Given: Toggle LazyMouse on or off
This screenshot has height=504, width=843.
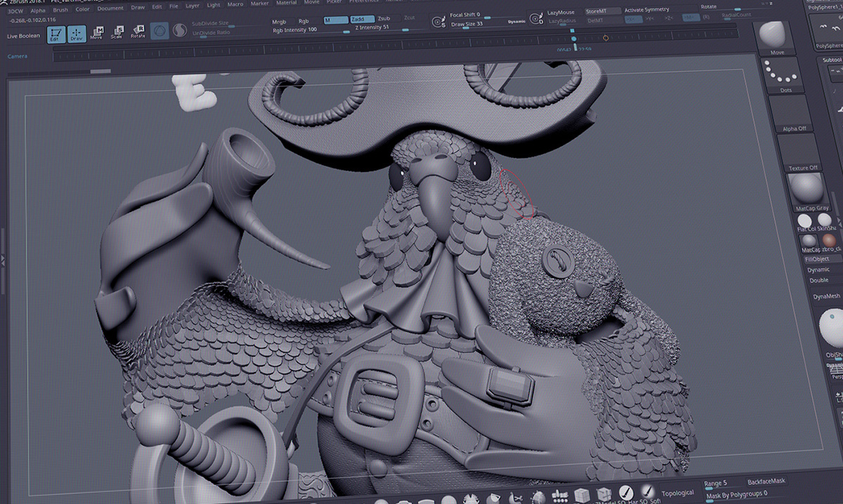Looking at the screenshot, I should click(561, 13).
